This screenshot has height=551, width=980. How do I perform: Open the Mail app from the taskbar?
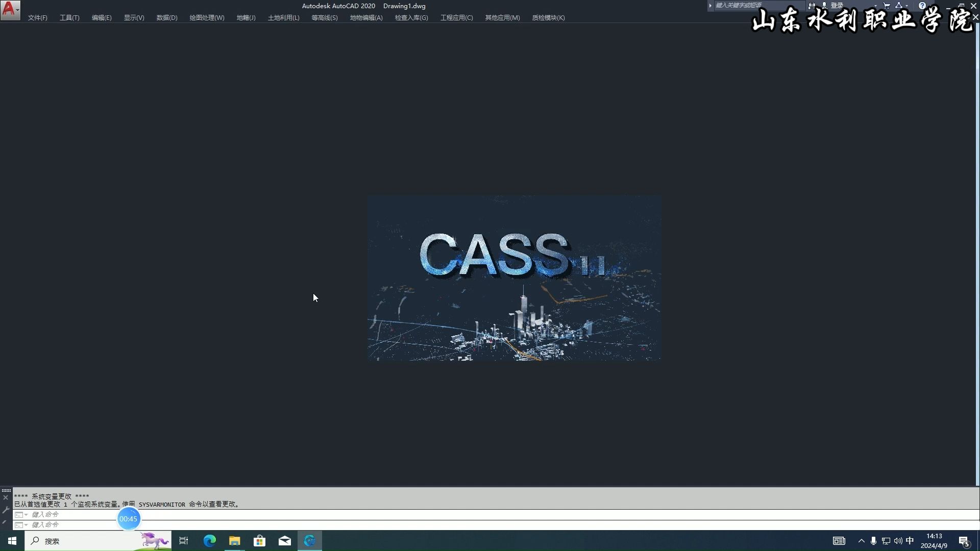tap(285, 541)
